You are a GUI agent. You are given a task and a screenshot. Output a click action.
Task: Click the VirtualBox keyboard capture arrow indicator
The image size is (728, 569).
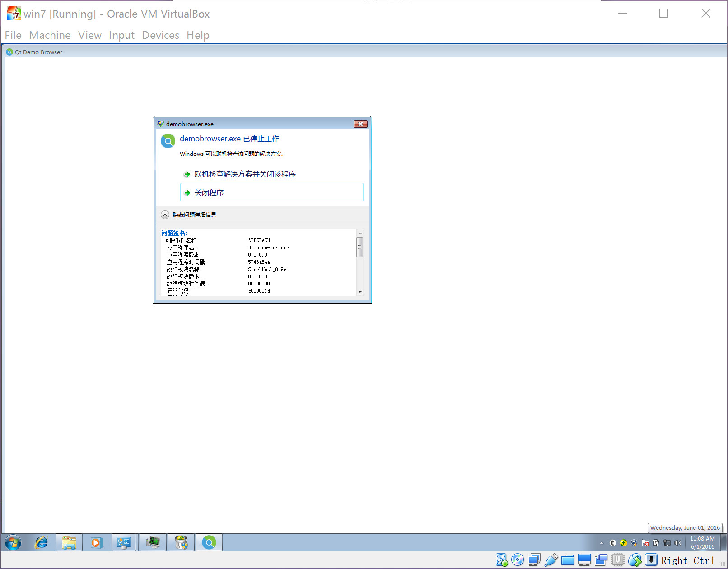pyautogui.click(x=651, y=560)
